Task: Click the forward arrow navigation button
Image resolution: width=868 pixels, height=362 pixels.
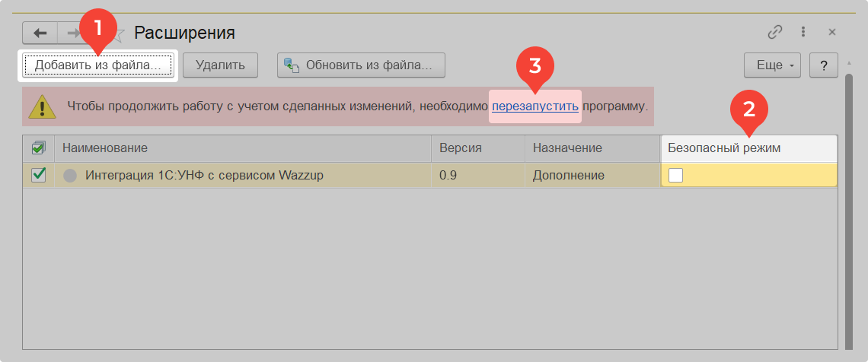Action: (72, 33)
